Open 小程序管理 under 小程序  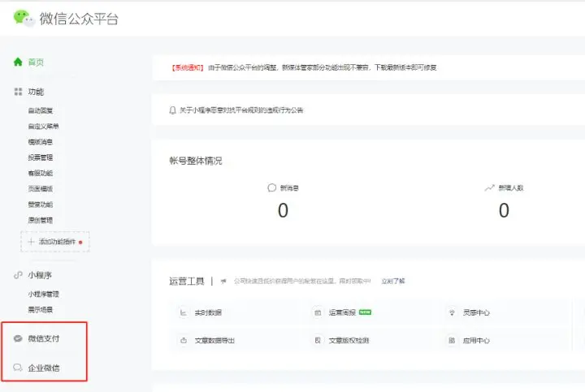[43, 294]
